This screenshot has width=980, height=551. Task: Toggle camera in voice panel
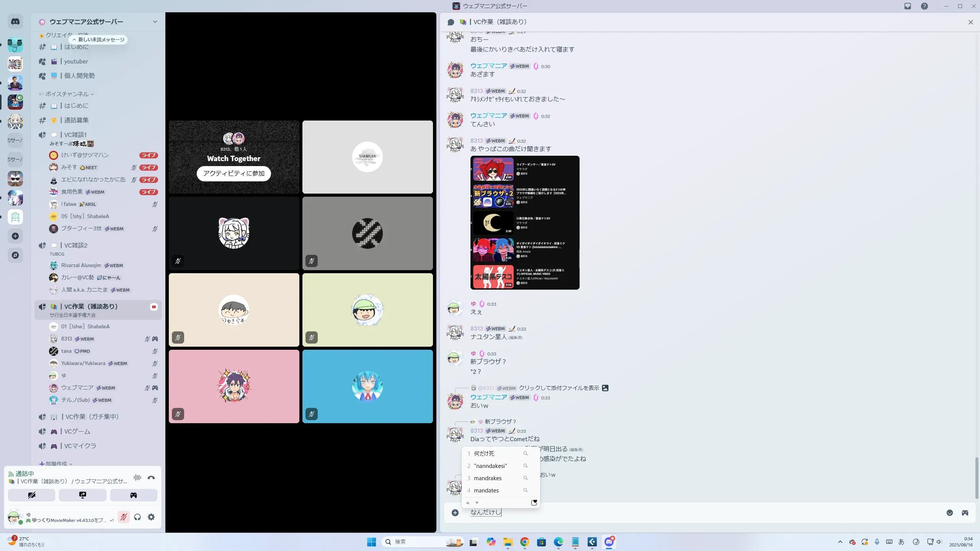tap(32, 495)
